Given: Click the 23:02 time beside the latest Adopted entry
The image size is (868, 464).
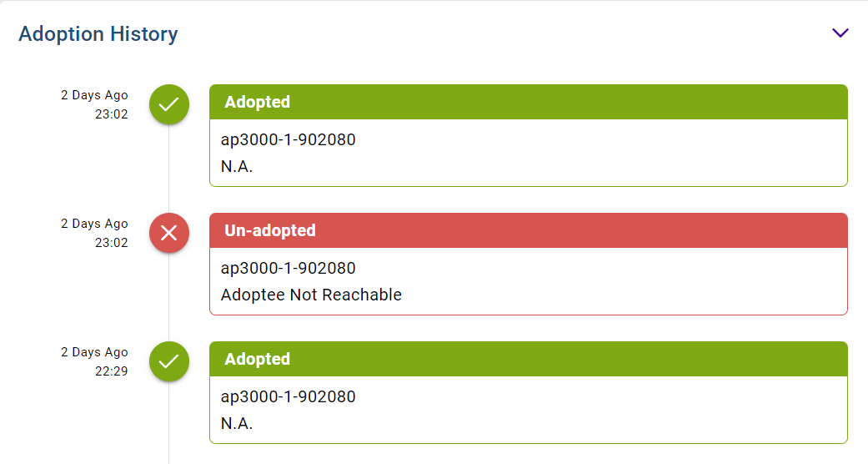Looking at the screenshot, I should point(112,114).
